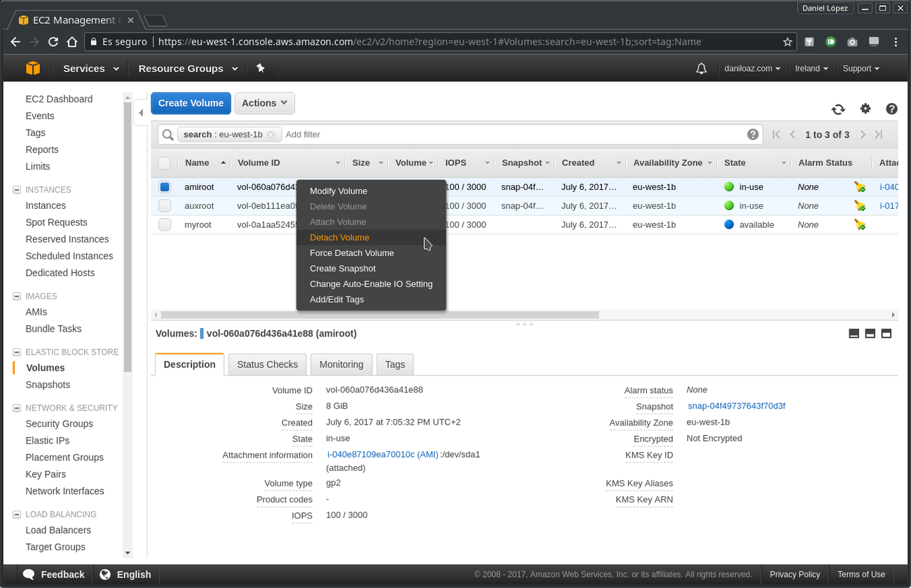Image resolution: width=911 pixels, height=588 pixels.
Task: Open the snap-04f49737643f70d3f snapshot link
Action: 736,406
